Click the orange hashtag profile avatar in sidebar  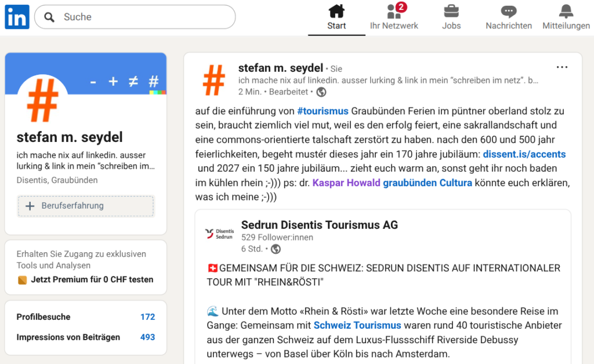click(43, 101)
